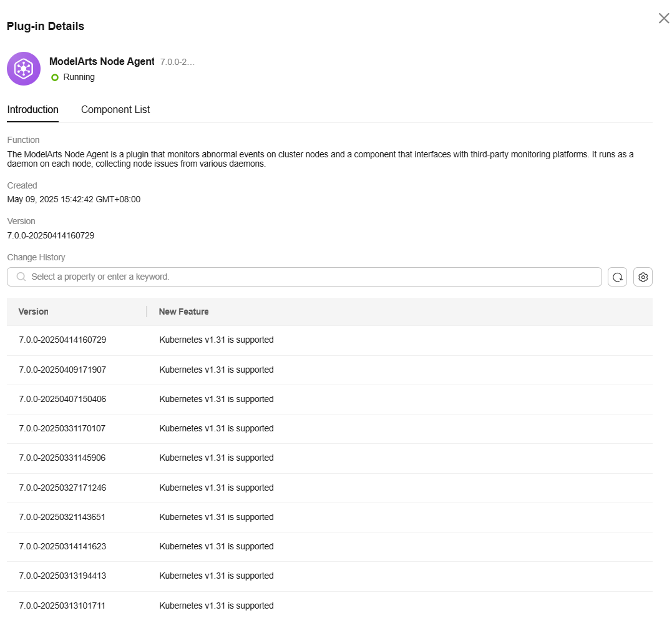This screenshot has height=618, width=672.
Task: Click the truncated version 7.0.0-2… next to title
Action: 177,62
